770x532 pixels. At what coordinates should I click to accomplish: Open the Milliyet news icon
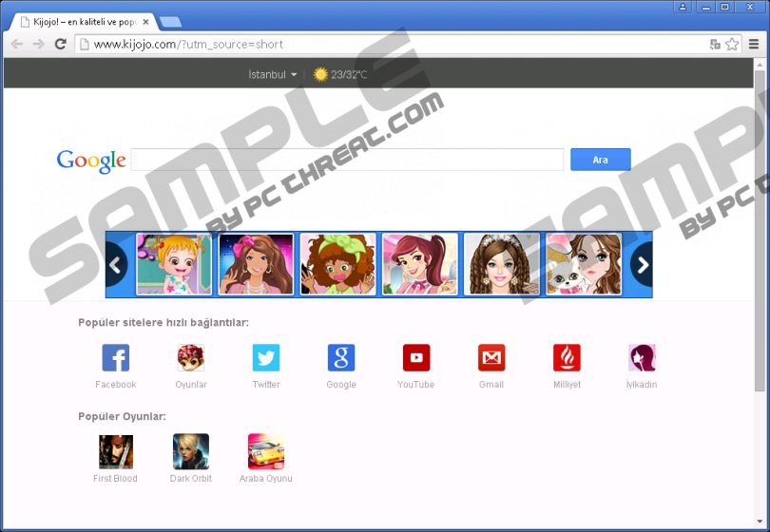pos(567,358)
